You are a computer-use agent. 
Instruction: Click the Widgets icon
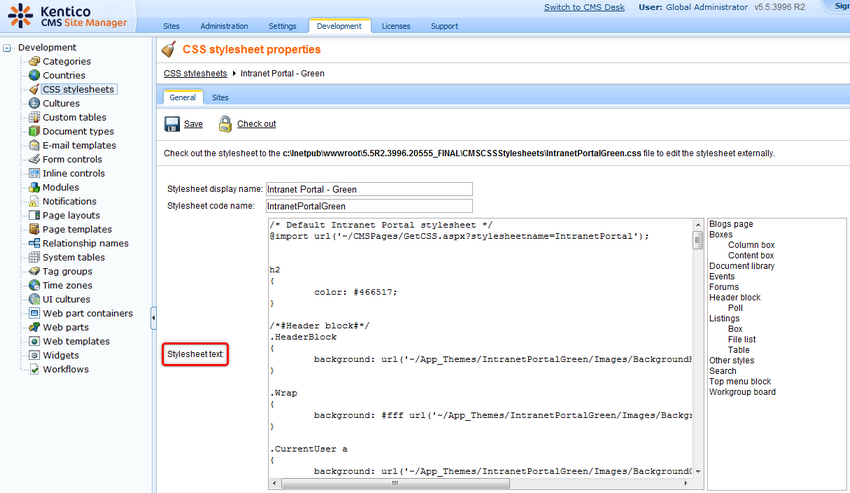34,355
